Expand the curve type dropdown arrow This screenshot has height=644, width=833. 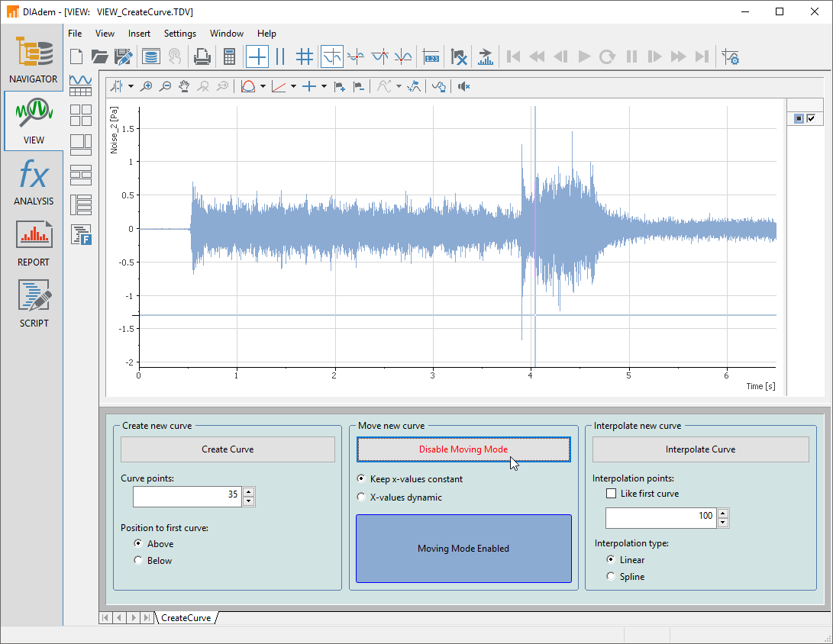[263, 87]
